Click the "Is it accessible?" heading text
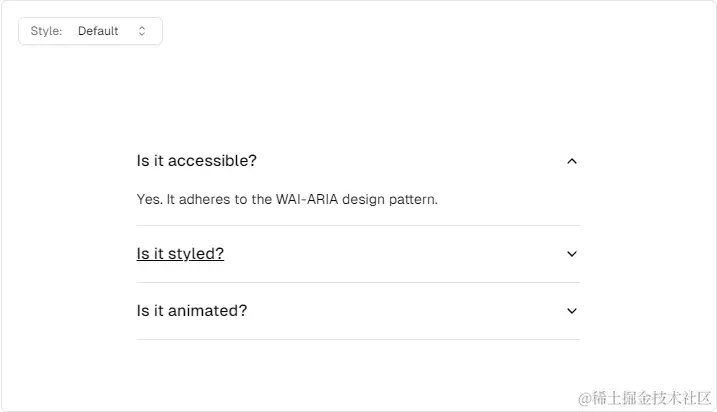Screen dimensions: 717x412 [197, 161]
